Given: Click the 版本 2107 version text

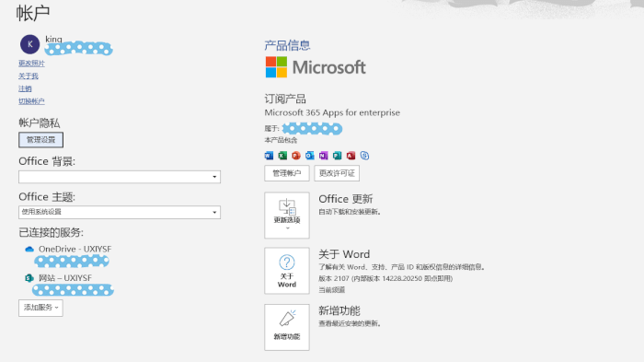Looking at the screenshot, I should 385,278.
